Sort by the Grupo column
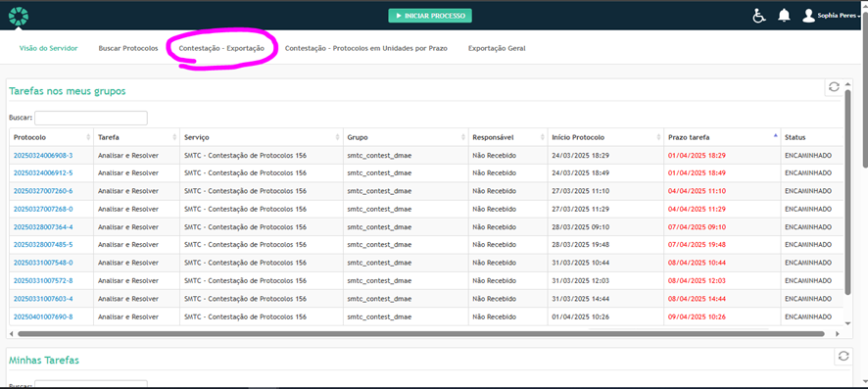This screenshot has height=389, width=868. [x=406, y=137]
